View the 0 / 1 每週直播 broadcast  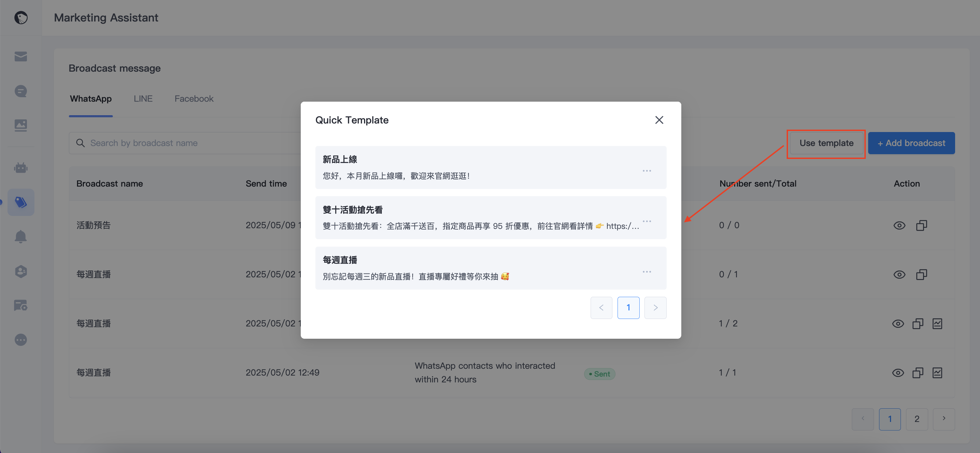click(899, 275)
